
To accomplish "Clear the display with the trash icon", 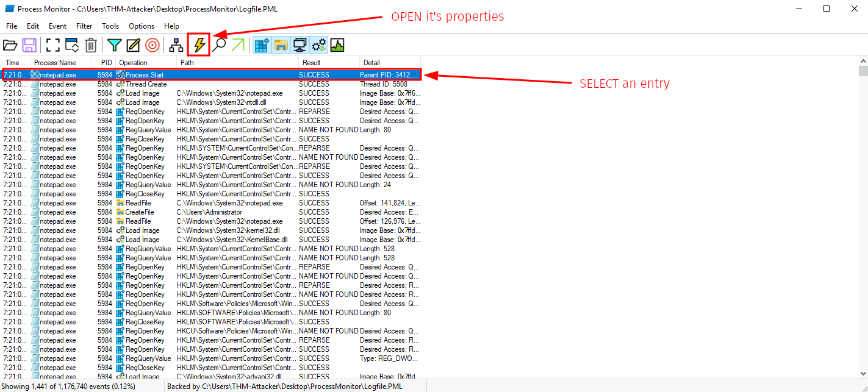I will pos(91,45).
